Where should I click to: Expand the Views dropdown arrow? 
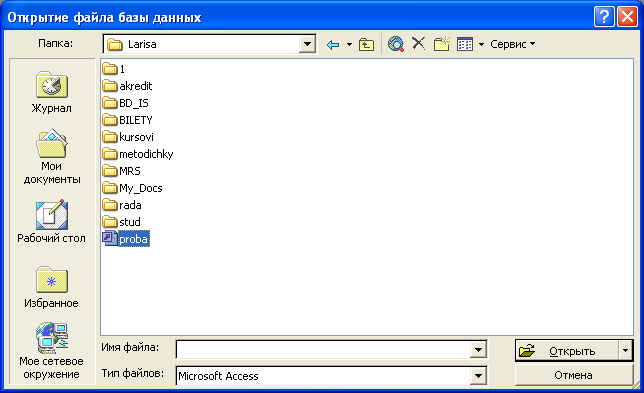coord(481,44)
